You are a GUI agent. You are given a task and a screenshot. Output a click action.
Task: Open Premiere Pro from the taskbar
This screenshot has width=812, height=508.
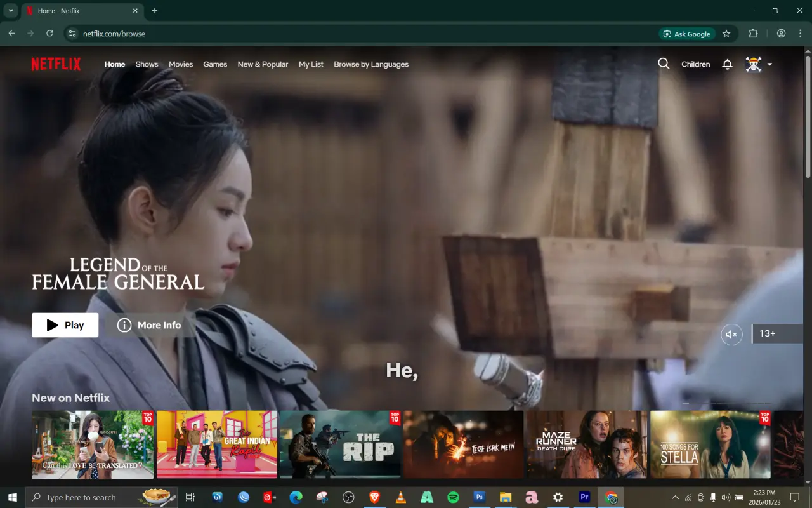pyautogui.click(x=584, y=497)
